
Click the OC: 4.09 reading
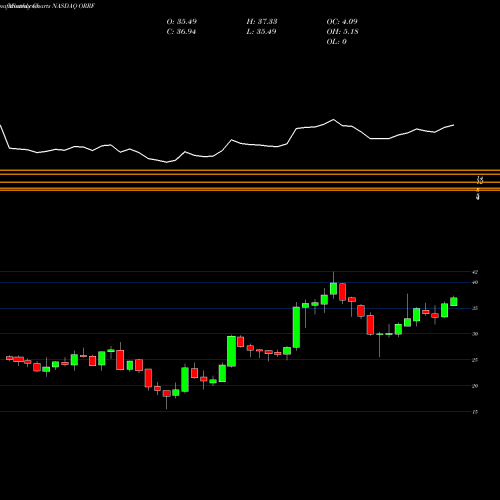(x=342, y=22)
